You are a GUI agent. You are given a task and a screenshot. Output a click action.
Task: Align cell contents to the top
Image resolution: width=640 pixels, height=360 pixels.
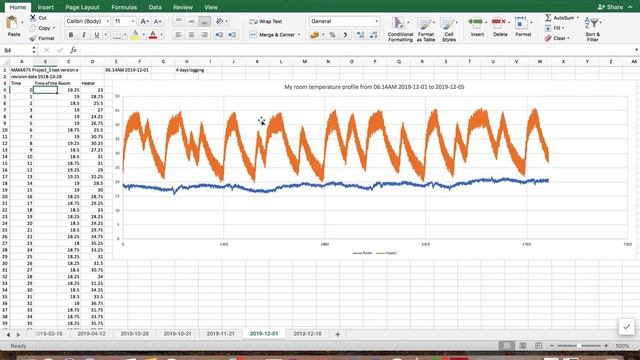(x=178, y=21)
